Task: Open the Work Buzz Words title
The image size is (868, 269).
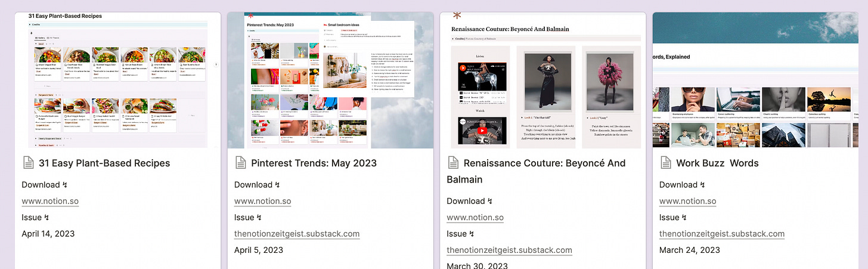Action: pos(717,163)
